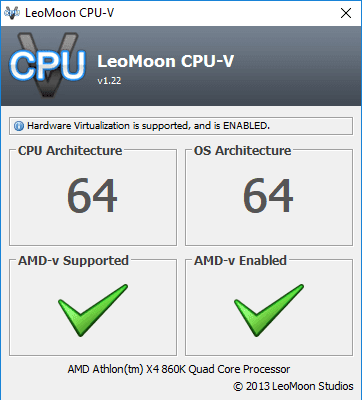The image size is (364, 400).
Task: Click the AMD Athlon X4 860K processor name
Action: point(179,369)
